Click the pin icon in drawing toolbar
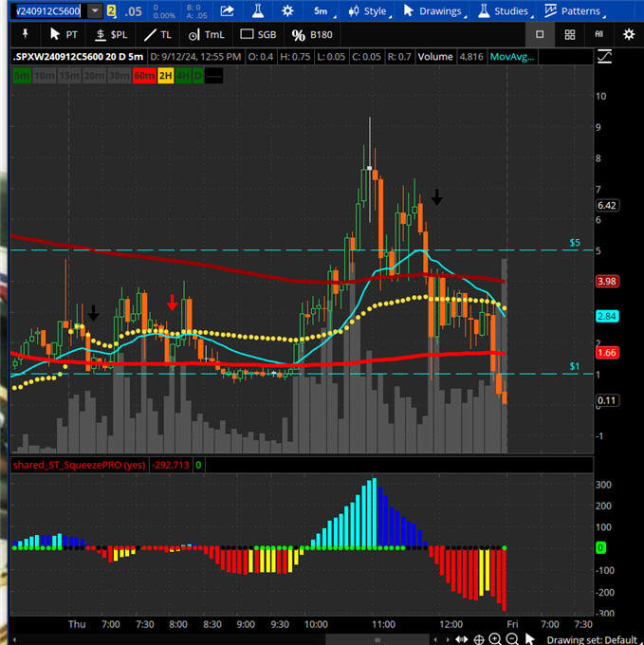Image resolution: width=644 pixels, height=645 pixels. (x=24, y=34)
